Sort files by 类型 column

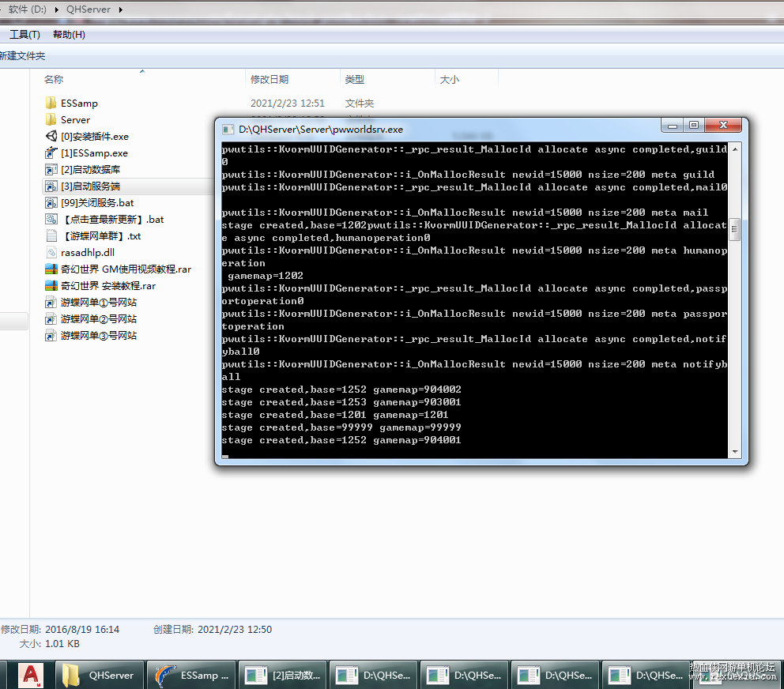[x=355, y=80]
